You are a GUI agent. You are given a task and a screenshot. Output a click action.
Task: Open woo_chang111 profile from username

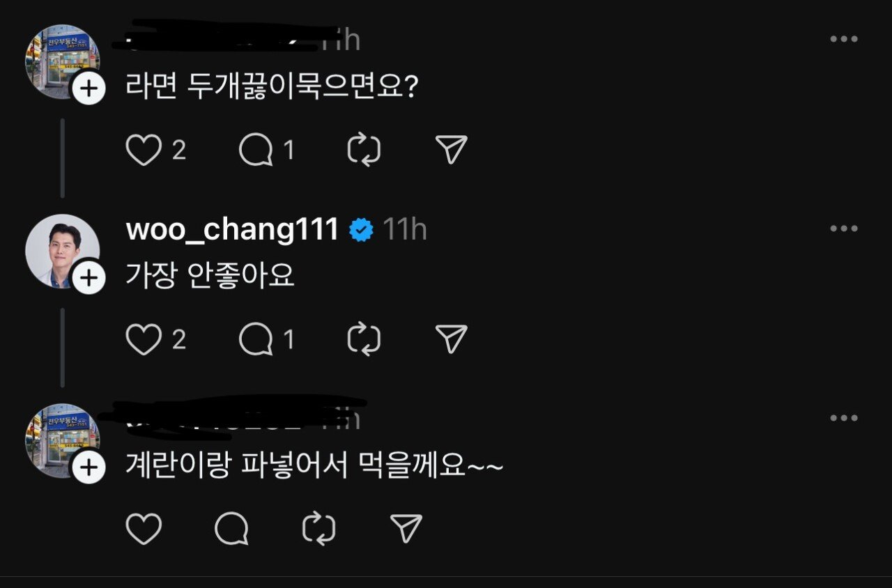tap(232, 229)
